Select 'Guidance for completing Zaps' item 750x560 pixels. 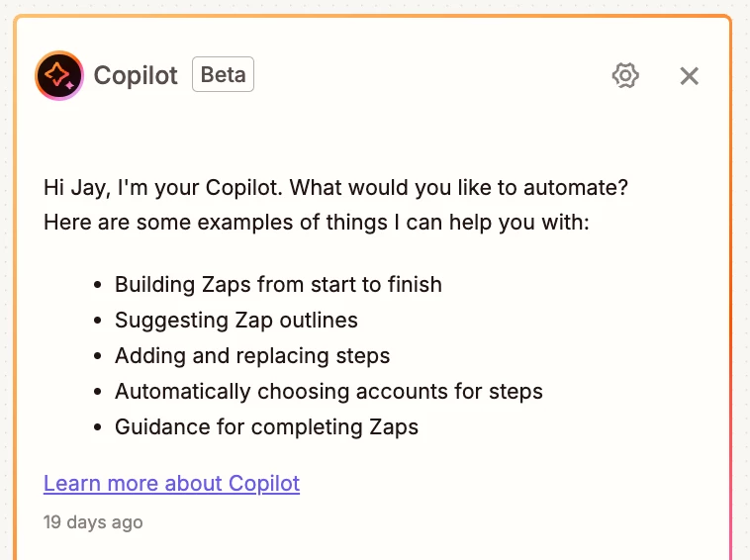point(267,427)
